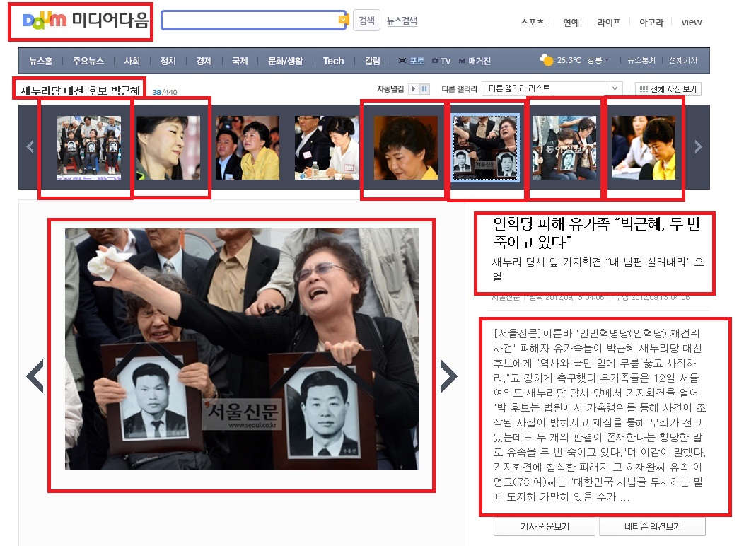Open the 전체기사 link
Image resolution: width=756 pixels, height=546 pixels.
click(683, 60)
